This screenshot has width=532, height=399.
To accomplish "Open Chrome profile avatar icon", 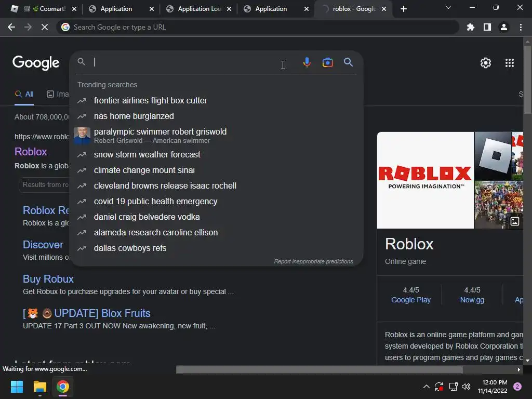I will 504,27.
